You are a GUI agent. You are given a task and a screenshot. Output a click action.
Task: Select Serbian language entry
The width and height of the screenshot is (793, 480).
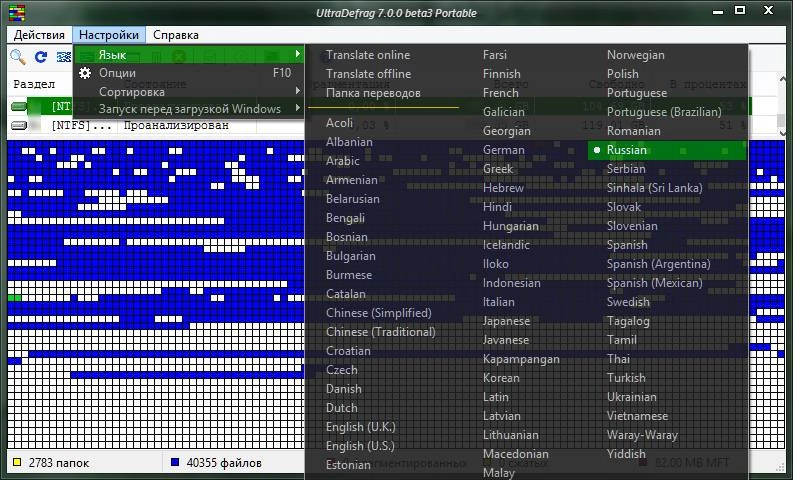(626, 169)
